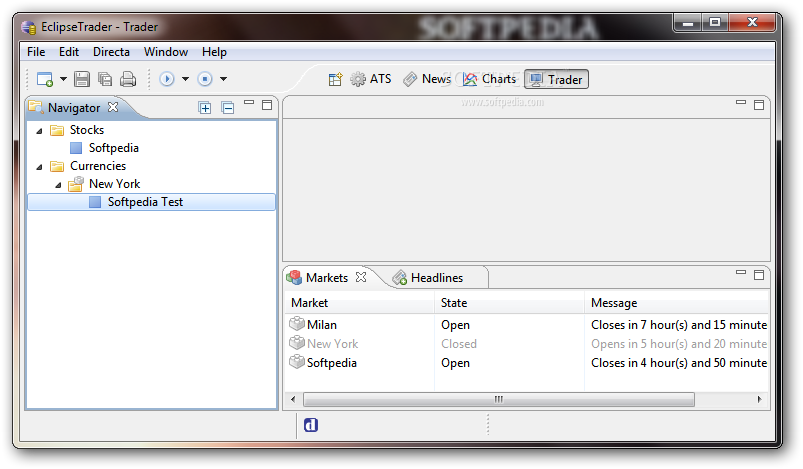Sort by the State column header

[509, 303]
